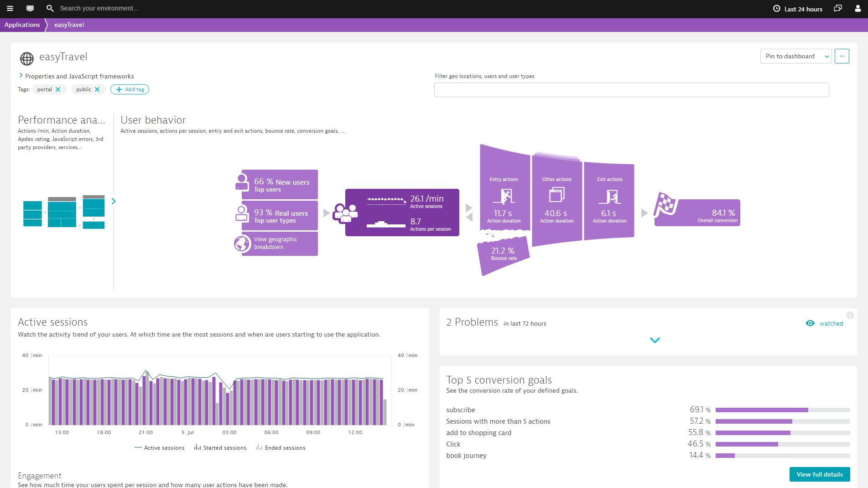This screenshot has height=488, width=868.
Task: Toggle Active sessions legend entry
Action: [160, 448]
